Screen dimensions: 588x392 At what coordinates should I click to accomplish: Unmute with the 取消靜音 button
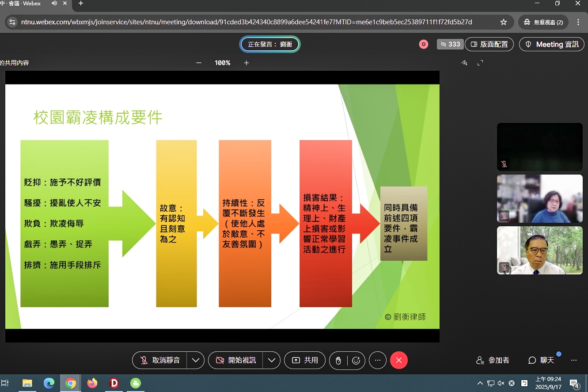point(159,360)
